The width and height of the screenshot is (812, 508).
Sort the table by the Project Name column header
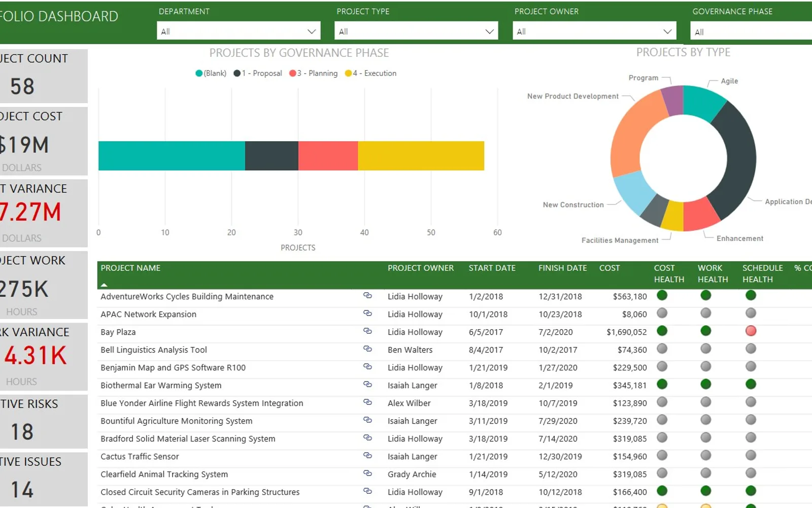[x=130, y=268]
